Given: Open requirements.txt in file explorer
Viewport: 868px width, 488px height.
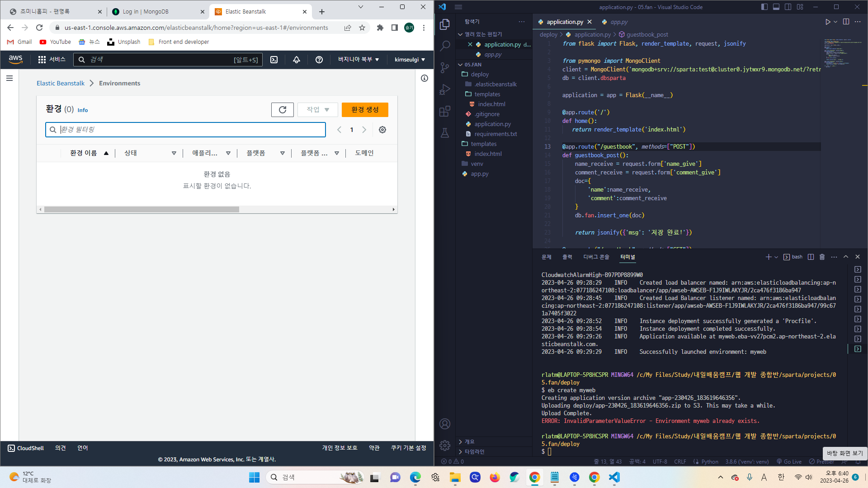Looking at the screenshot, I should point(495,134).
